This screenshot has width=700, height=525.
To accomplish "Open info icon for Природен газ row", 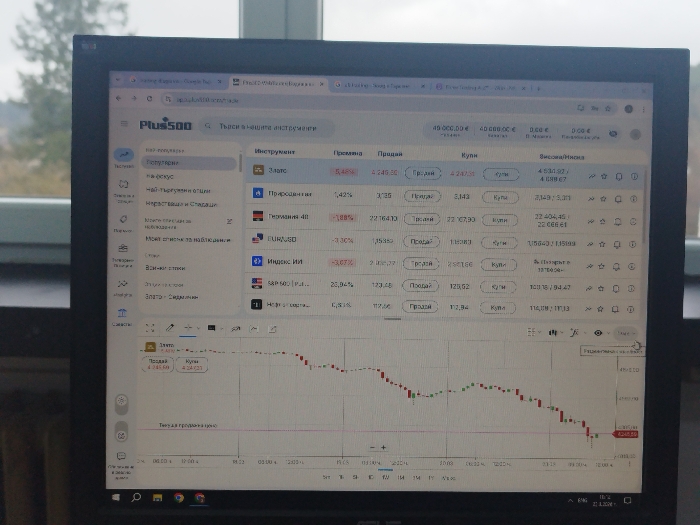I will click(633, 199).
